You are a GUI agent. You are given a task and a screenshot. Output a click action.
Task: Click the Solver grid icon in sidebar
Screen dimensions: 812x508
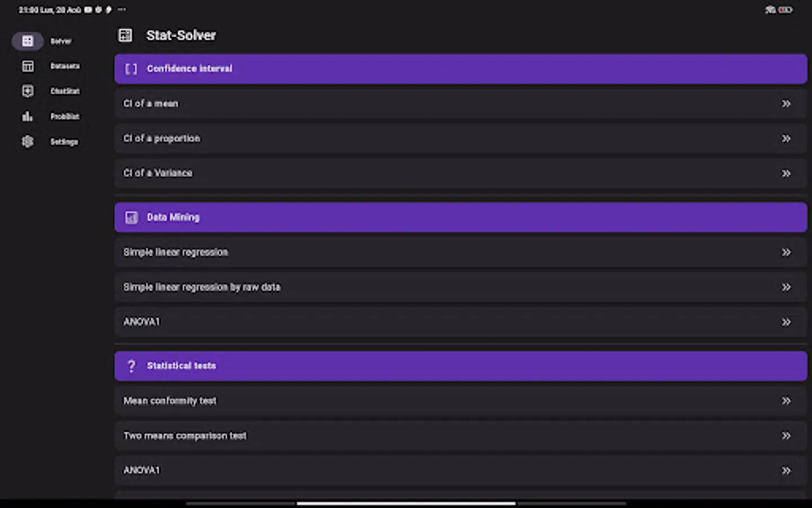tap(28, 41)
